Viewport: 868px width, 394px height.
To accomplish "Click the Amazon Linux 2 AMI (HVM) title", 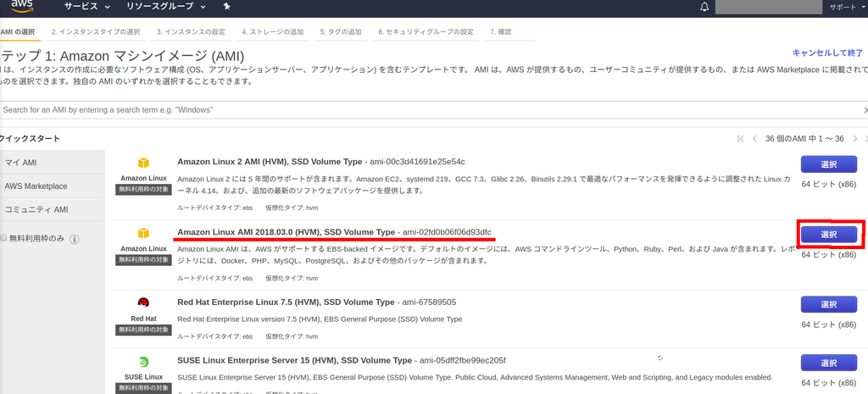I will click(x=270, y=162).
